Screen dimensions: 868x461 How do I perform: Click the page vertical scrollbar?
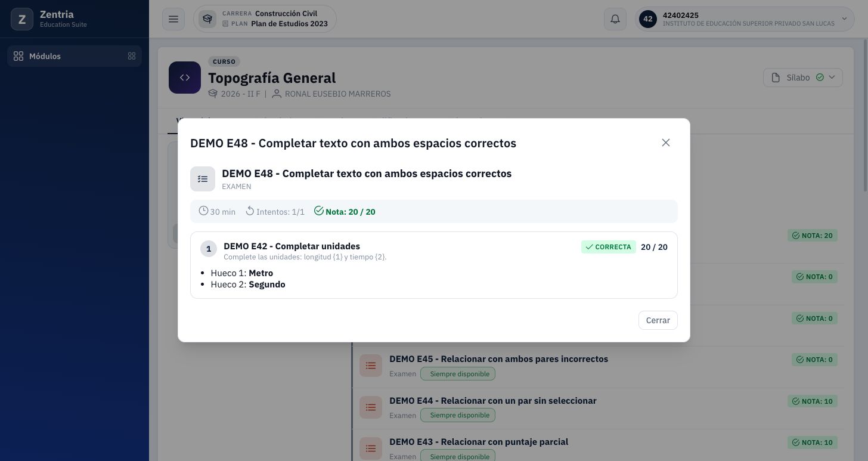[865, 115]
